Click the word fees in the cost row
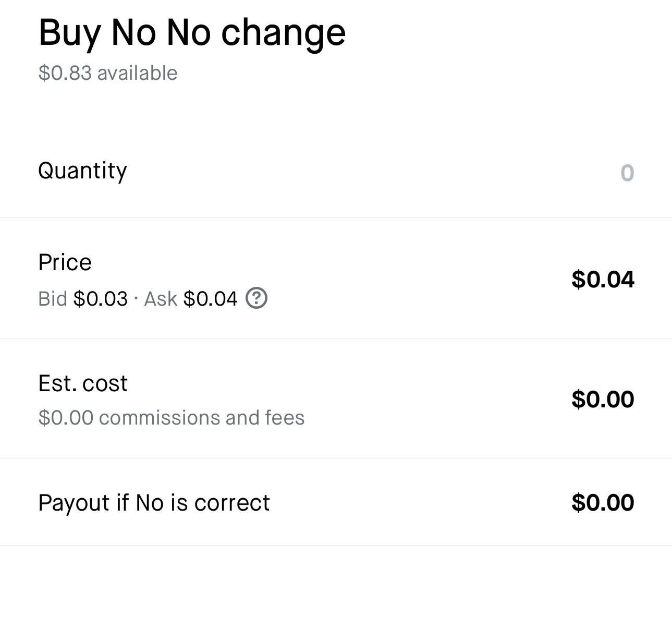 (x=285, y=418)
